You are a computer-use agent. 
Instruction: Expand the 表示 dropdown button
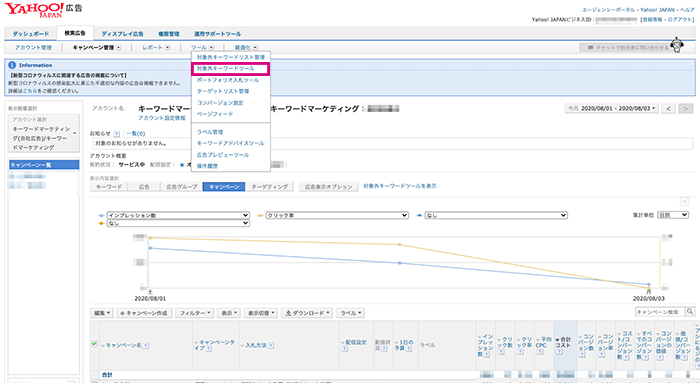(229, 313)
